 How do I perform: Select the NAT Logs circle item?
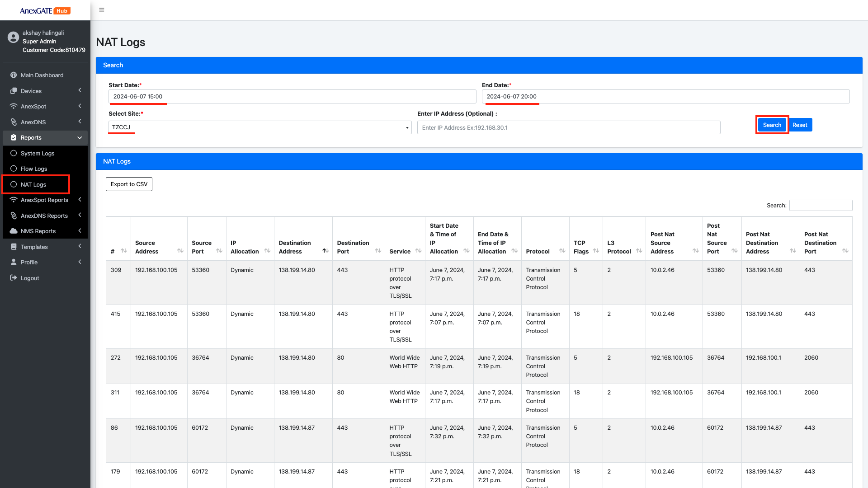(14, 184)
